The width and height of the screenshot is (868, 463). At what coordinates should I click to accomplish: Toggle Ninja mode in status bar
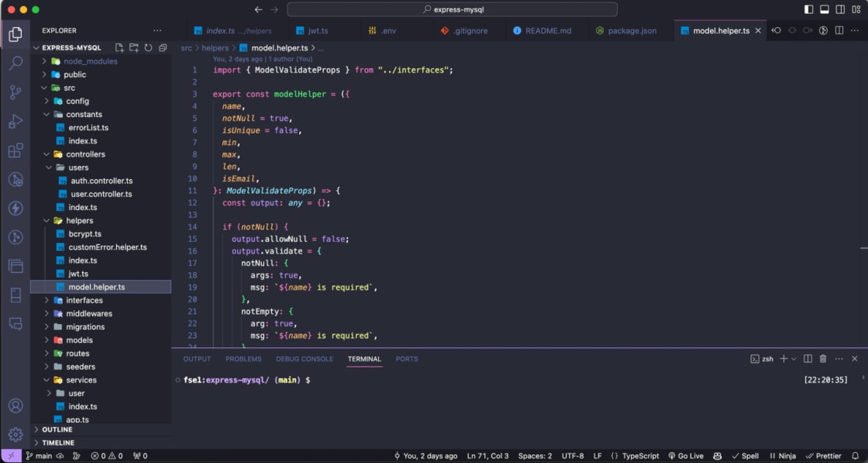click(x=783, y=456)
